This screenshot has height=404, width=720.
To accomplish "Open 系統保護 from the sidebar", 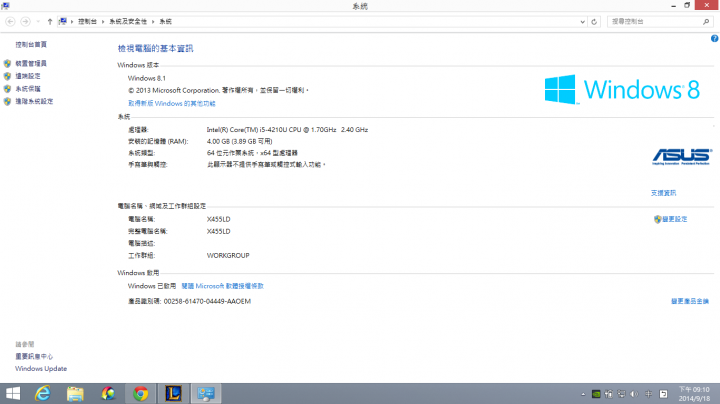I will pyautogui.click(x=28, y=89).
